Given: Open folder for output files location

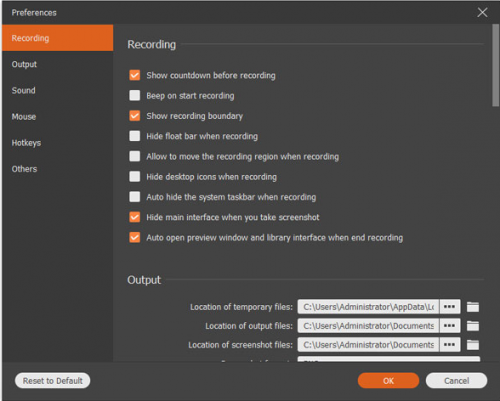Looking at the screenshot, I should point(473,326).
